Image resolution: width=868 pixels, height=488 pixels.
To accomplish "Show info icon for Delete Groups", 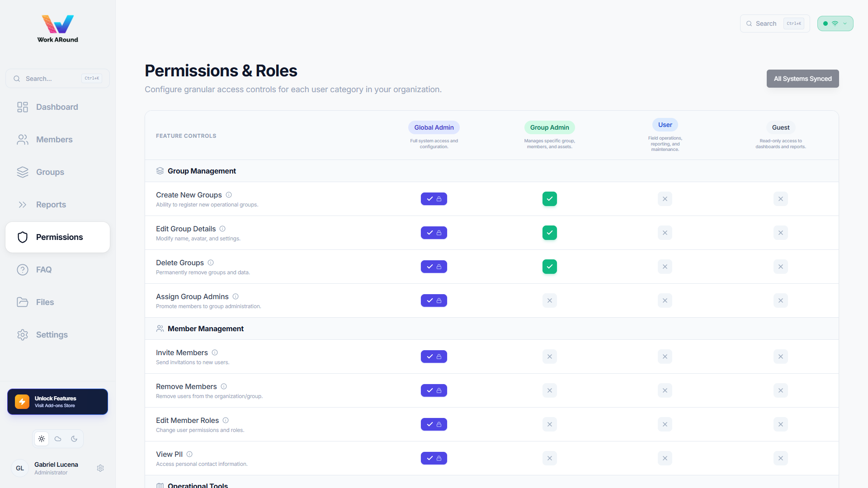I will coord(211,263).
